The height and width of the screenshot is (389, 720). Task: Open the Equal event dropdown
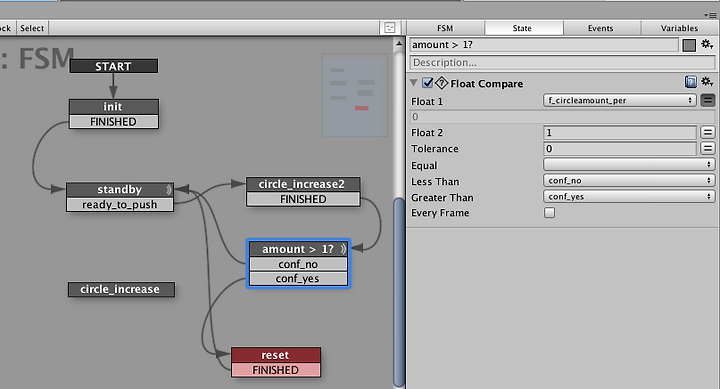tap(629, 164)
